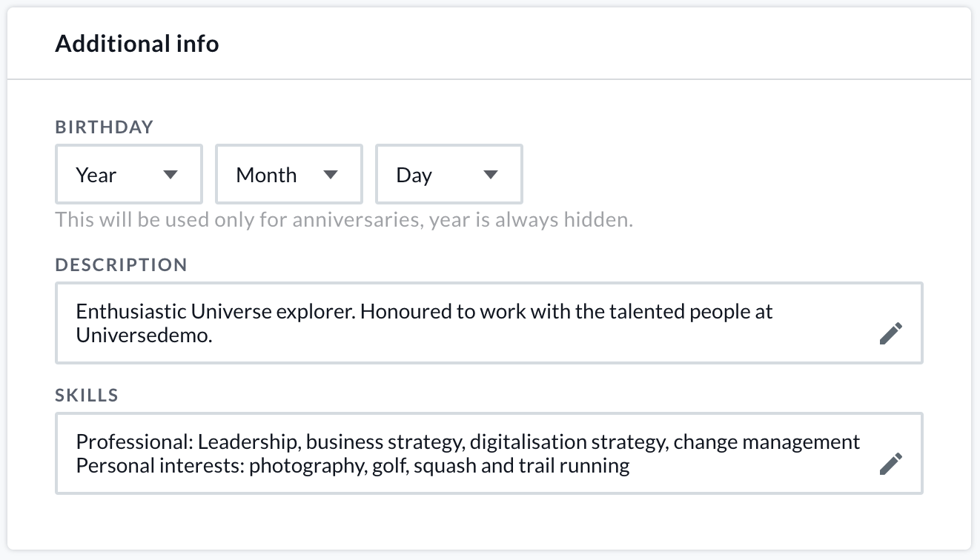Open the birthday Month dropdown
Screen dimensions: 980x560
click(x=288, y=175)
